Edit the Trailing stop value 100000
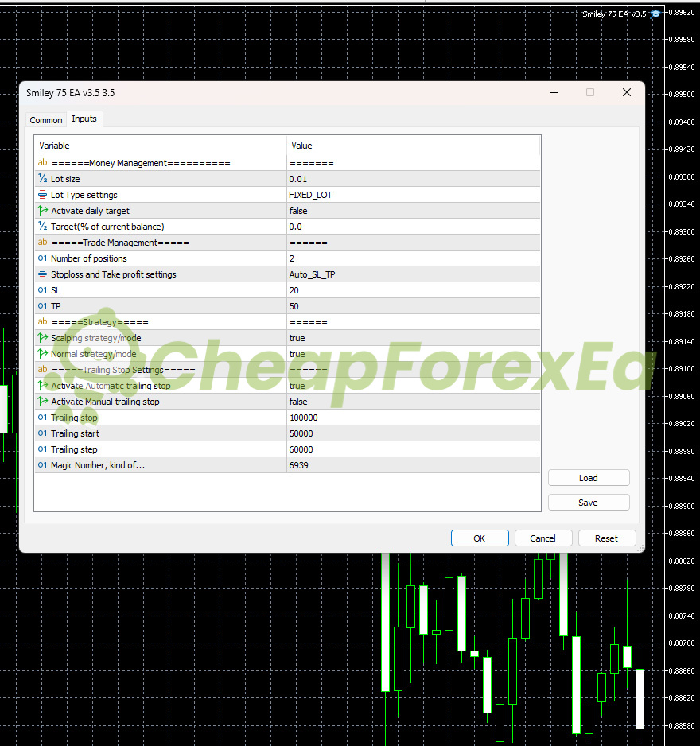 (413, 418)
